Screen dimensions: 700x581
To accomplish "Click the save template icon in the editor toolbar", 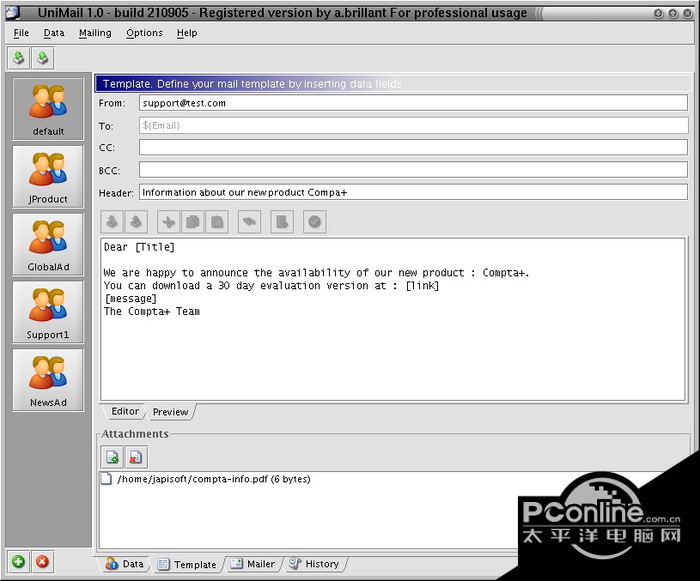I will [x=136, y=222].
